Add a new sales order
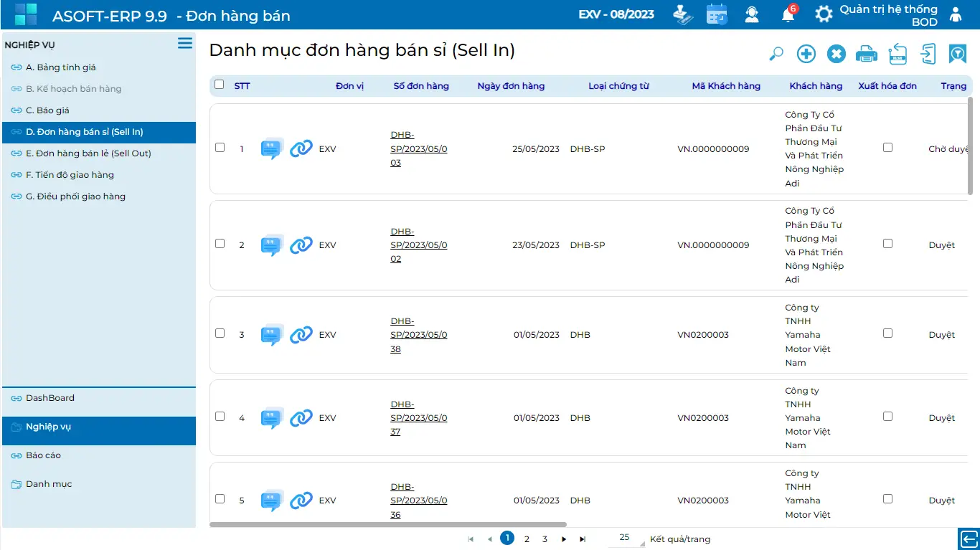Screen dimensions: 980x550 click(806, 54)
